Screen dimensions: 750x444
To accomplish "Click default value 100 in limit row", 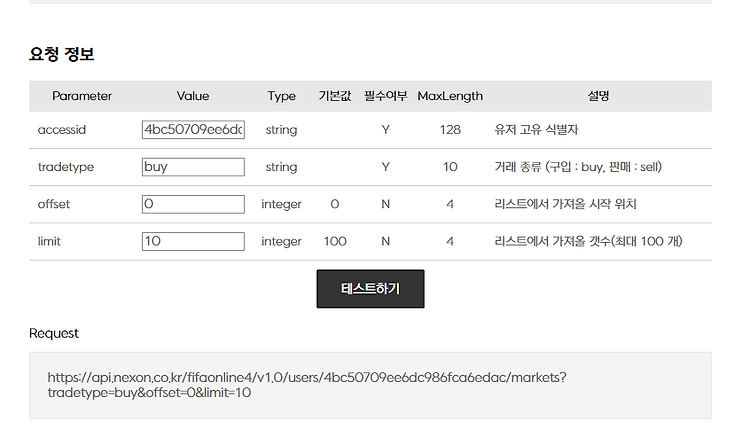I will (335, 242).
